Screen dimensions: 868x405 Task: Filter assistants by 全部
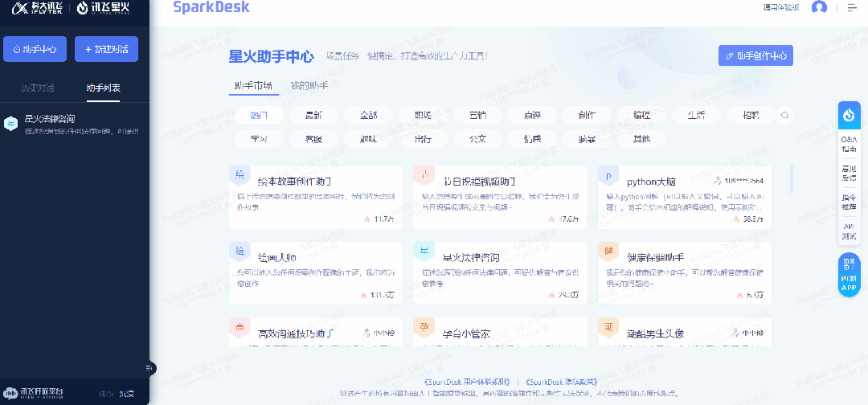coord(369,116)
